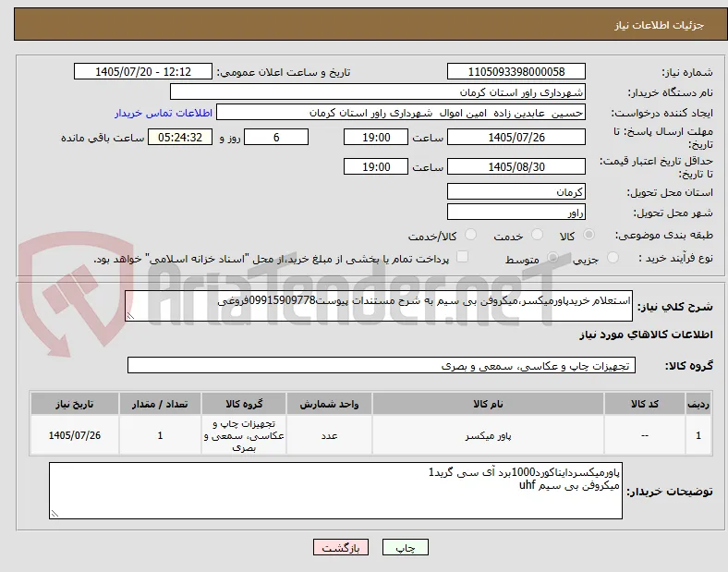Open the اطلاعات تماس خریدار link
The width and height of the screenshot is (728, 572).
coord(164,113)
